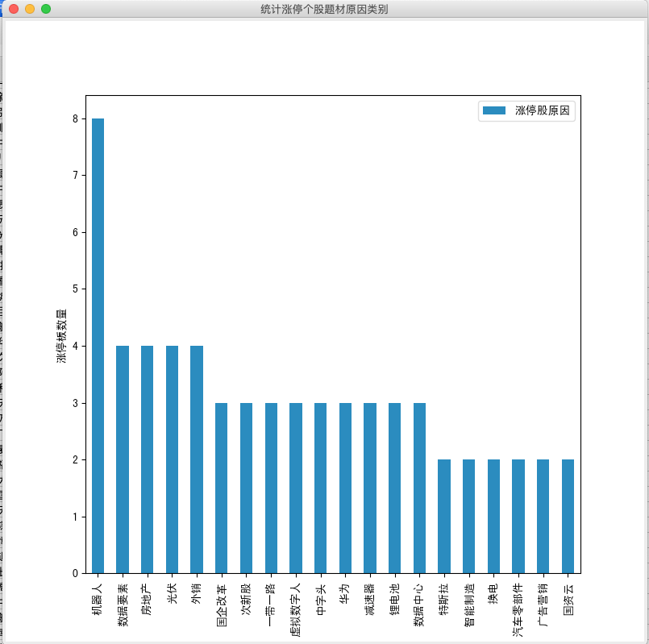The width and height of the screenshot is (649, 644).
Task: Click the x-axis label 锂电池
Action: (x=394, y=600)
